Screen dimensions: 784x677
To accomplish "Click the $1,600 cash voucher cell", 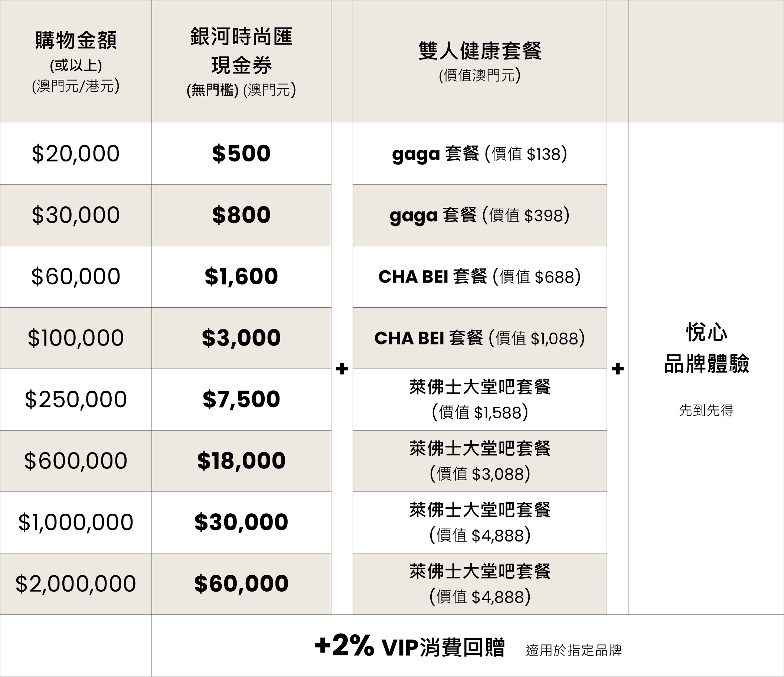I will pyautogui.click(x=241, y=276).
